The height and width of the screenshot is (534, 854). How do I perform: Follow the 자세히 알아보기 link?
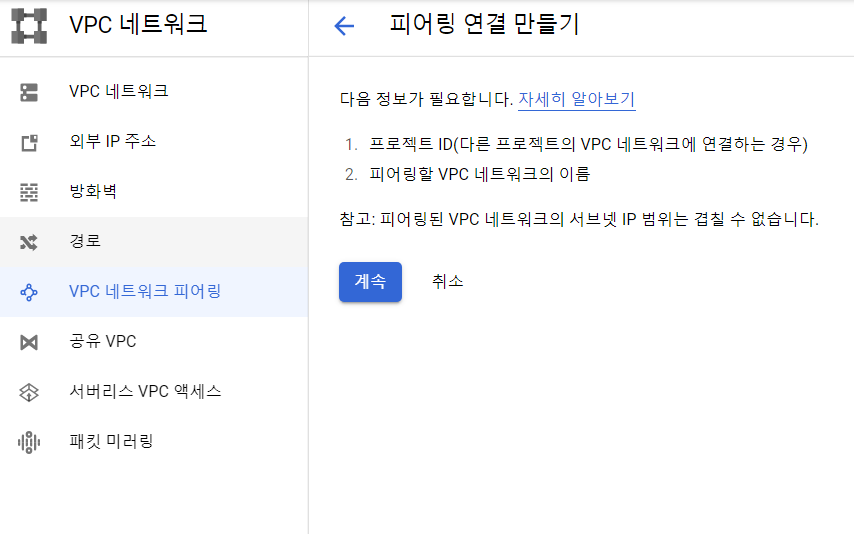coord(576,99)
